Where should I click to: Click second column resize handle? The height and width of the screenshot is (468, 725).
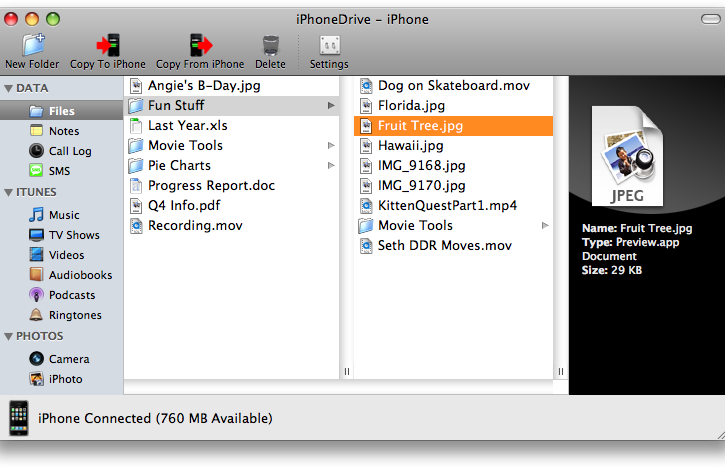click(x=561, y=371)
